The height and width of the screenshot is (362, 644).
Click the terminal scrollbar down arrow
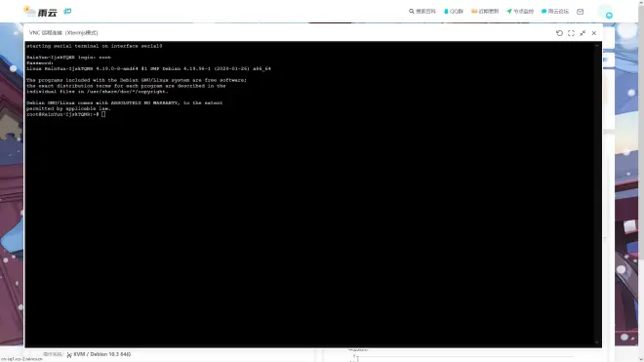point(597,342)
